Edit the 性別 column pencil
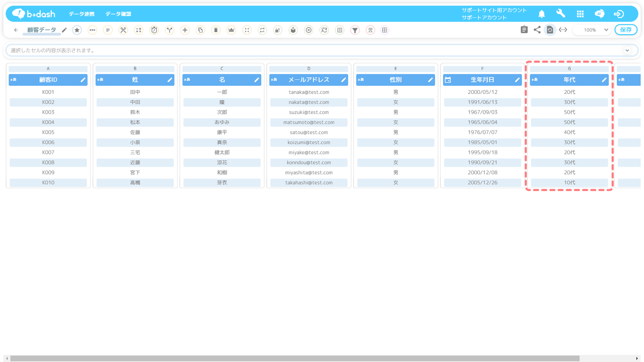 [430, 80]
